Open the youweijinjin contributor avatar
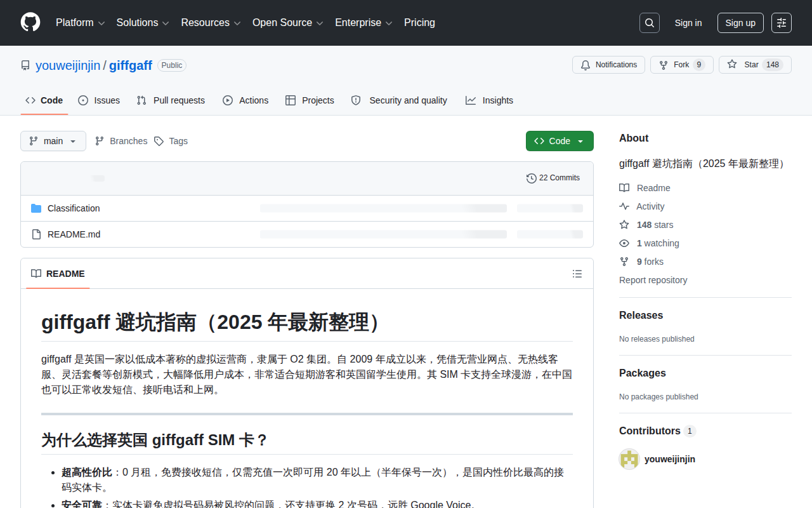The height and width of the screenshot is (508, 812). click(x=629, y=459)
